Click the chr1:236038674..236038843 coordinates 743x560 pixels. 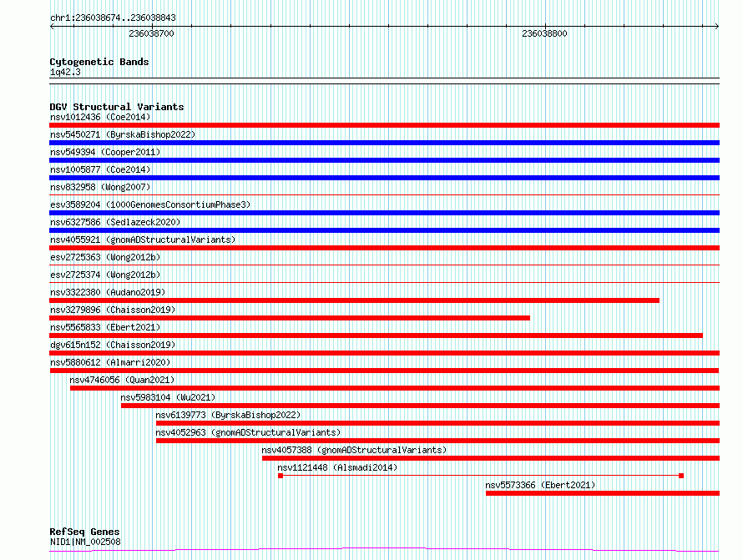click(x=113, y=18)
